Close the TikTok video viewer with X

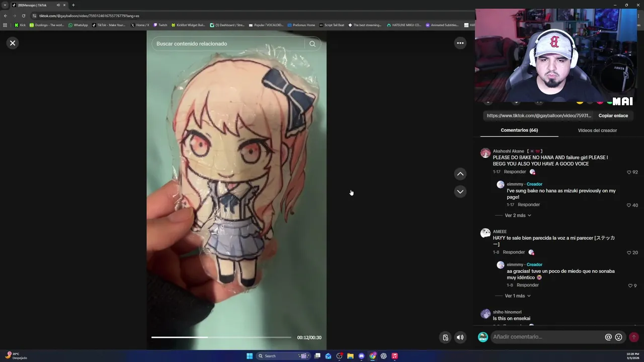tap(13, 43)
